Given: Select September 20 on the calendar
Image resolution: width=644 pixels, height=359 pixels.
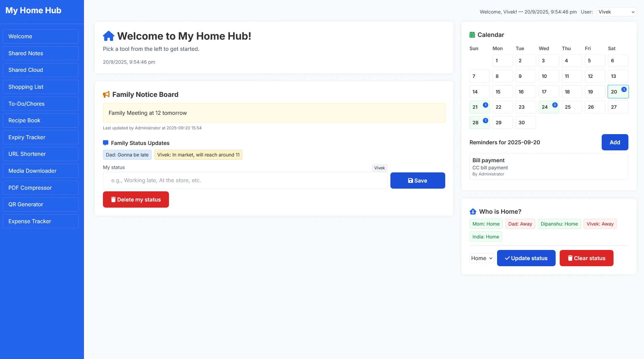Looking at the screenshot, I should (x=614, y=92).
